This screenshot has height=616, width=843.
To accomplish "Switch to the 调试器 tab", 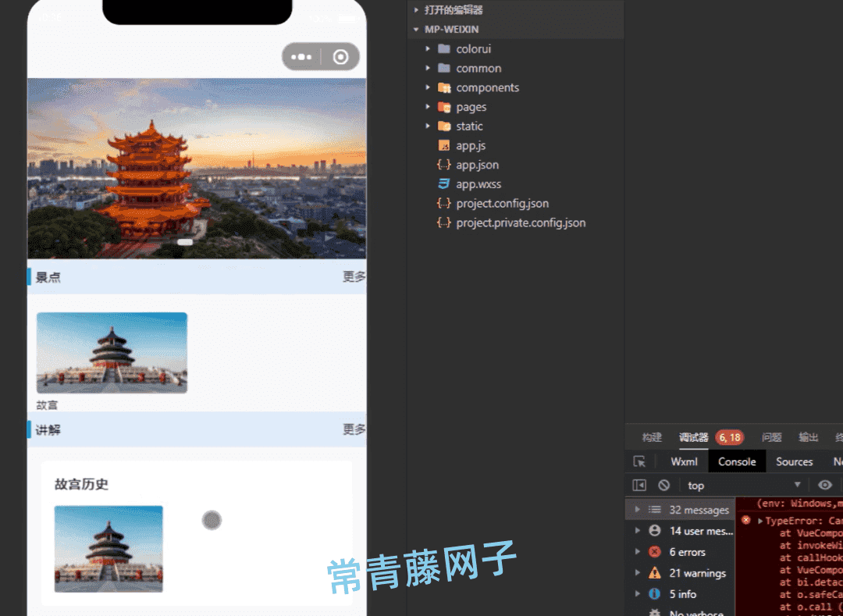I will (x=694, y=437).
